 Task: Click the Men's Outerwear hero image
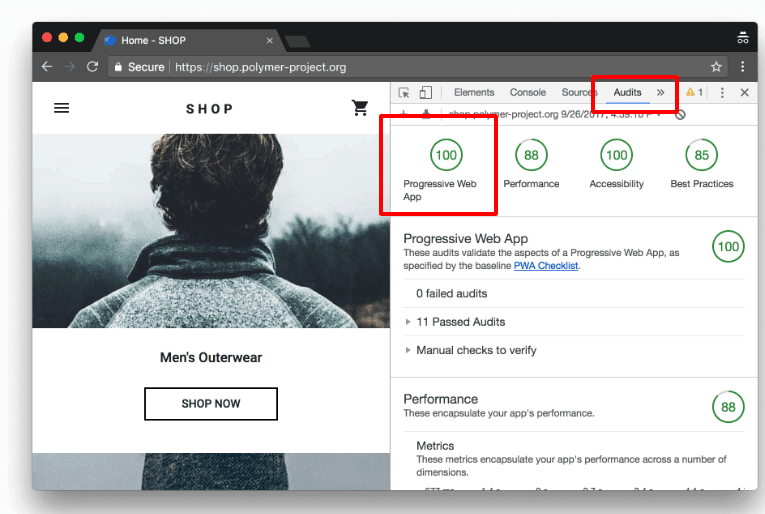coord(211,231)
